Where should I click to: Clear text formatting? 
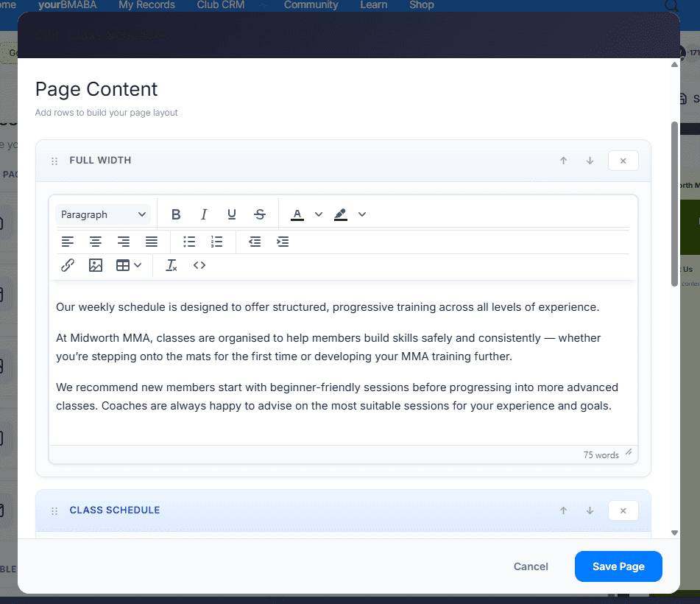tap(172, 265)
